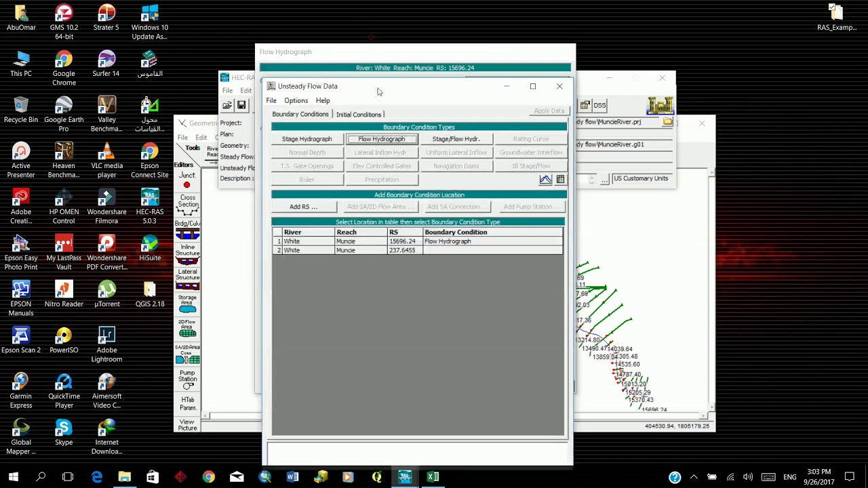Open Word from the taskbar

click(292, 477)
